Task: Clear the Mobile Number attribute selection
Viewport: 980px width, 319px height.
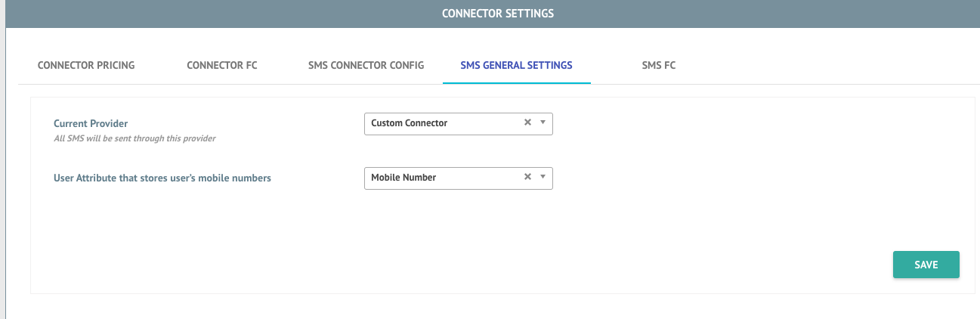Action: click(x=527, y=177)
